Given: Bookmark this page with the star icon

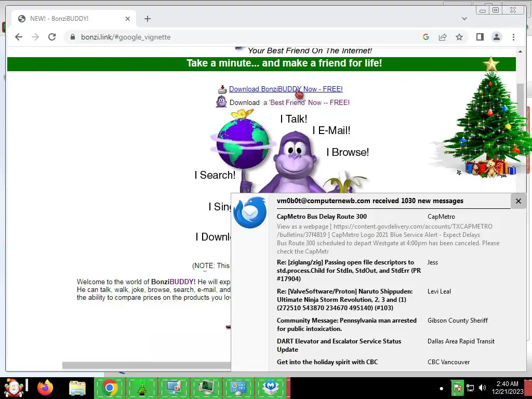Looking at the screenshot, I should tap(459, 37).
